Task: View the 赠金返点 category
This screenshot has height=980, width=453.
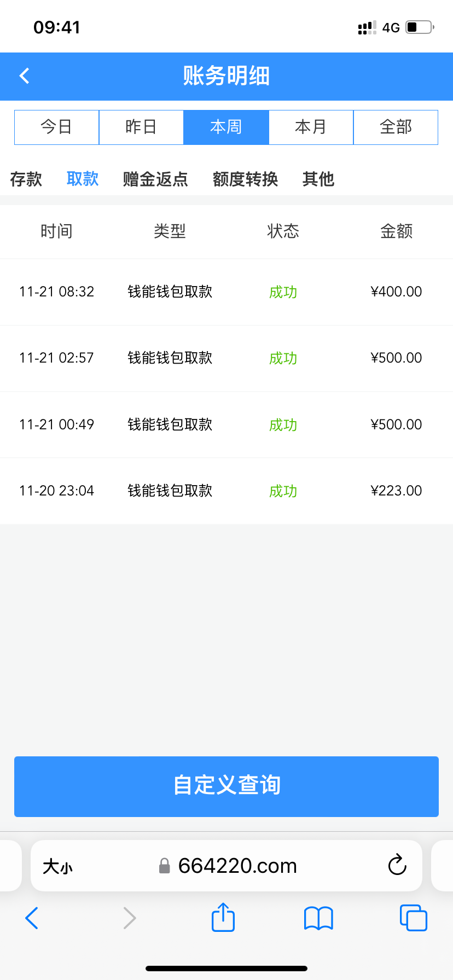Action: (x=155, y=179)
